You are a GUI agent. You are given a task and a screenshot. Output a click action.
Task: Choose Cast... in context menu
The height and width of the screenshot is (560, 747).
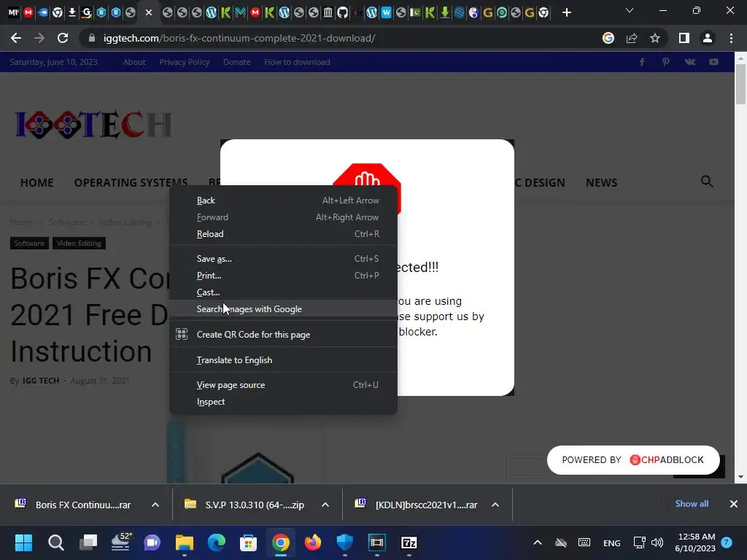tap(284, 292)
